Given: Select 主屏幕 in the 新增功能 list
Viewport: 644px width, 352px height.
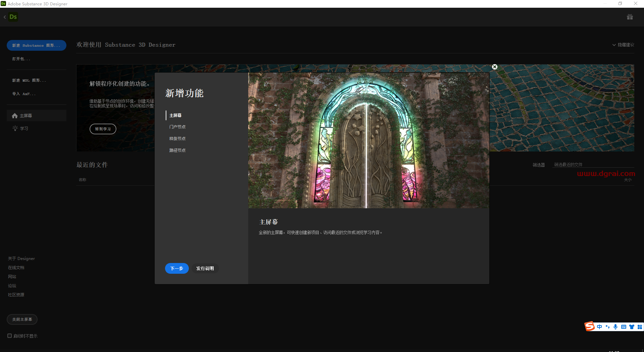Looking at the screenshot, I should (175, 115).
